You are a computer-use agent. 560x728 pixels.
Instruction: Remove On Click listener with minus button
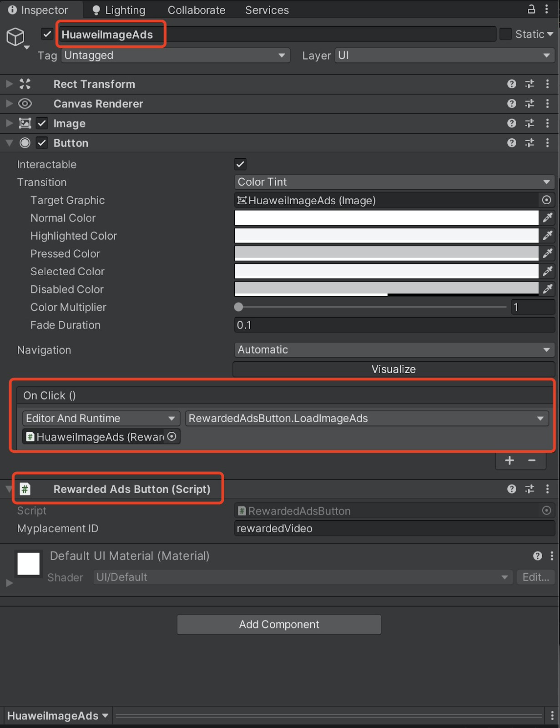[532, 460]
